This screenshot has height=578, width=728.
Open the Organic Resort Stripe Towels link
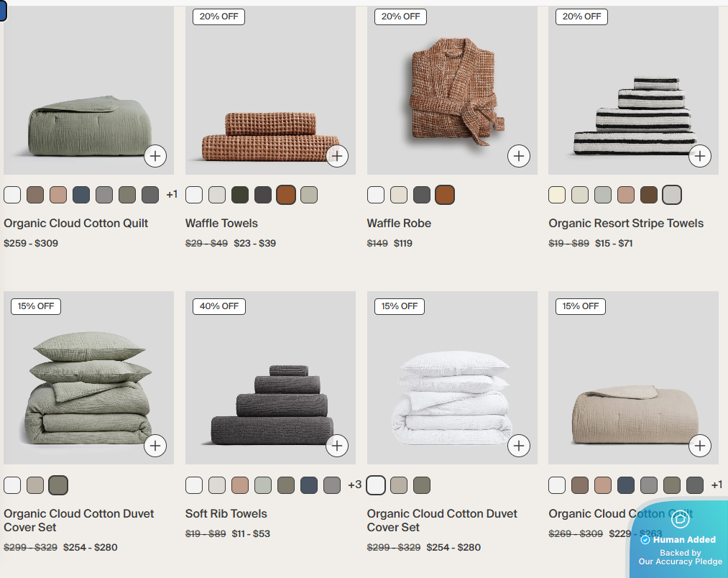(x=626, y=224)
